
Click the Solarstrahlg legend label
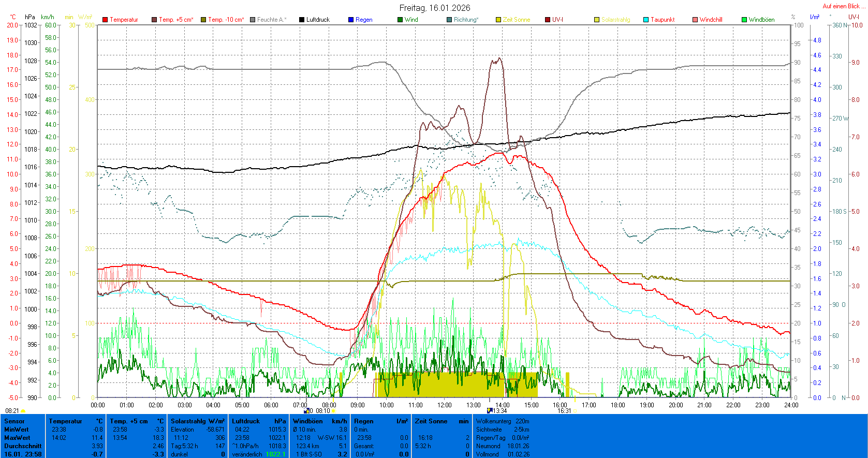click(x=615, y=20)
